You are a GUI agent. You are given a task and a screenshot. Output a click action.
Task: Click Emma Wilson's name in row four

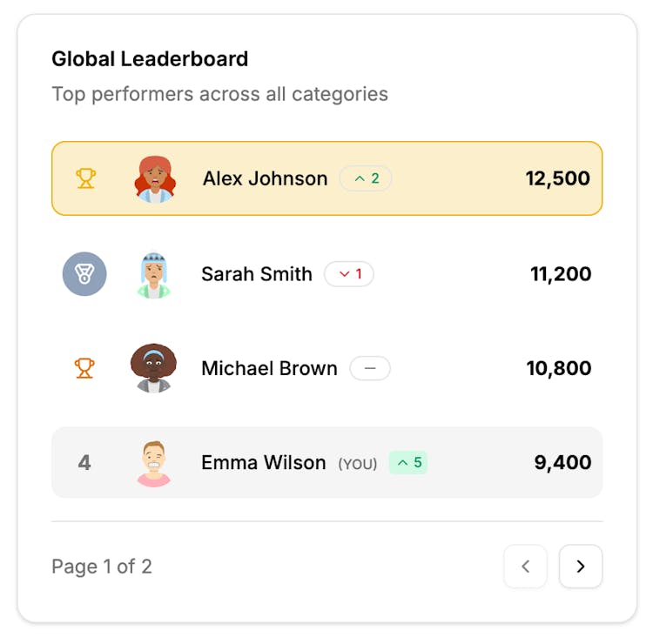pos(263,463)
